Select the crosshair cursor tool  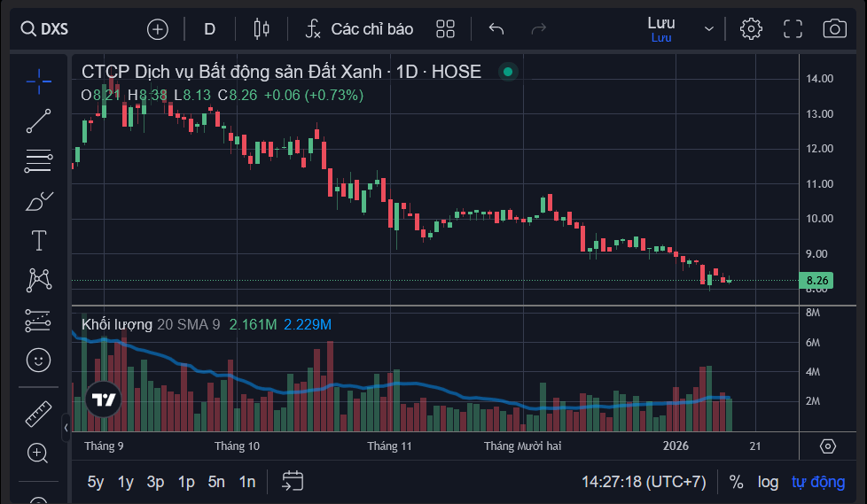pyautogui.click(x=38, y=81)
